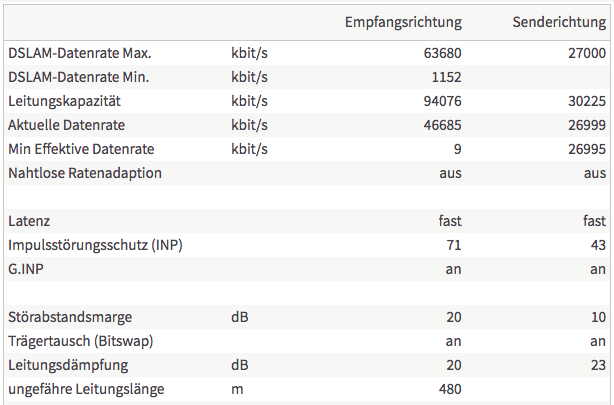The width and height of the screenshot is (614, 405).
Task: Select the G.INP row label
Action: pos(25,269)
